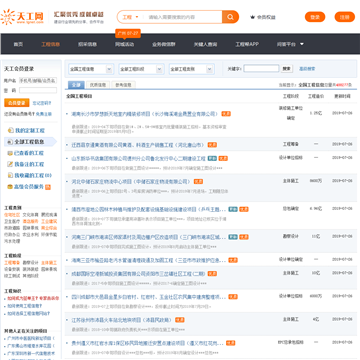Open 湖南长沙市梦想新天地室内精装修项目 title

point(145,114)
